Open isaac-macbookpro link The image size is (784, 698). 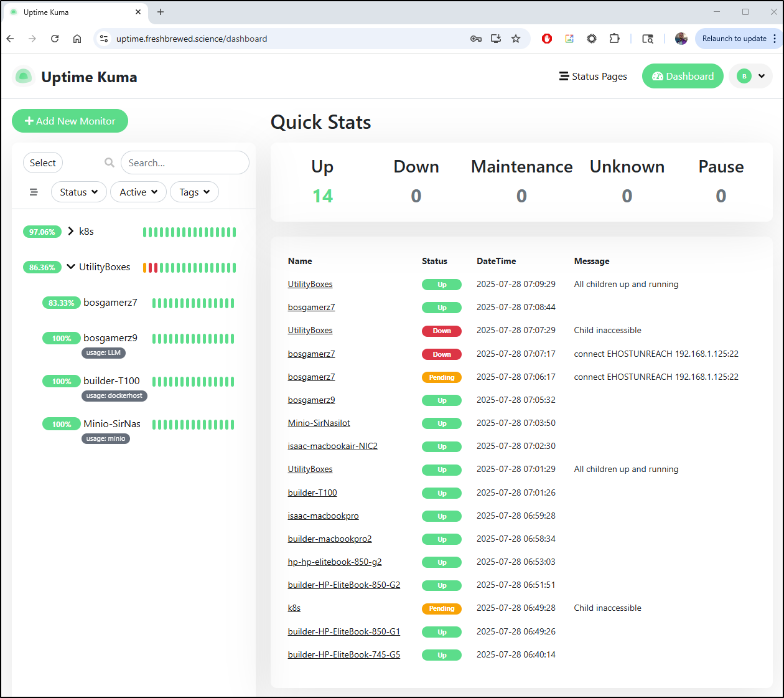point(323,516)
